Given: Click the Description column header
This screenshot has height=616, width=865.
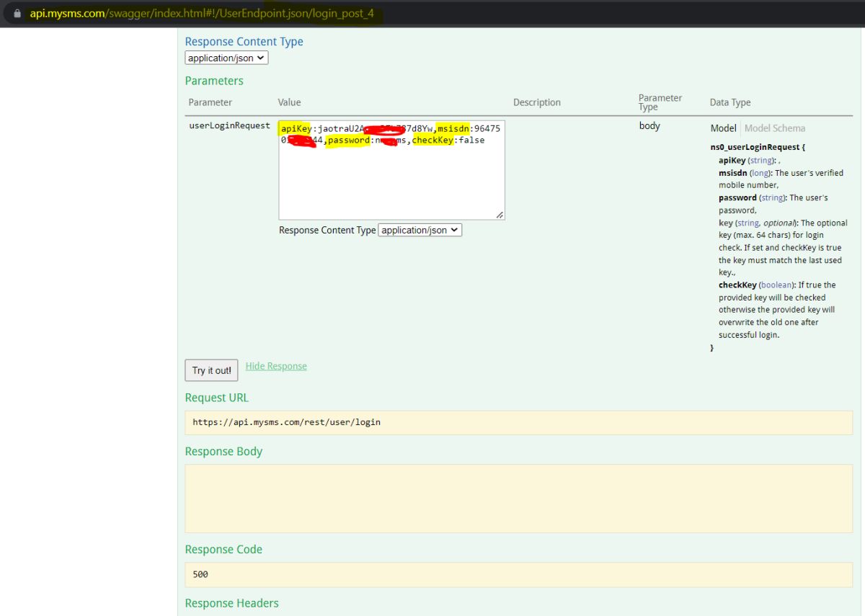Looking at the screenshot, I should (x=537, y=102).
